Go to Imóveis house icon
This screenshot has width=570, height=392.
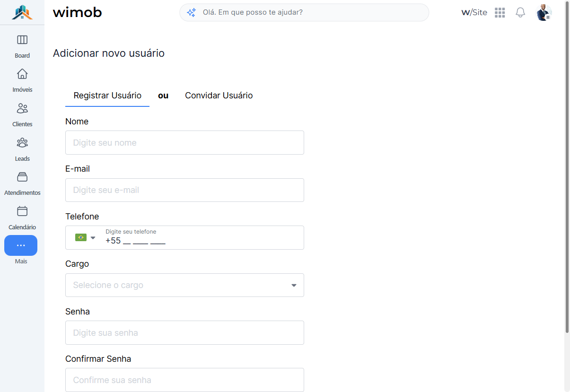click(22, 74)
